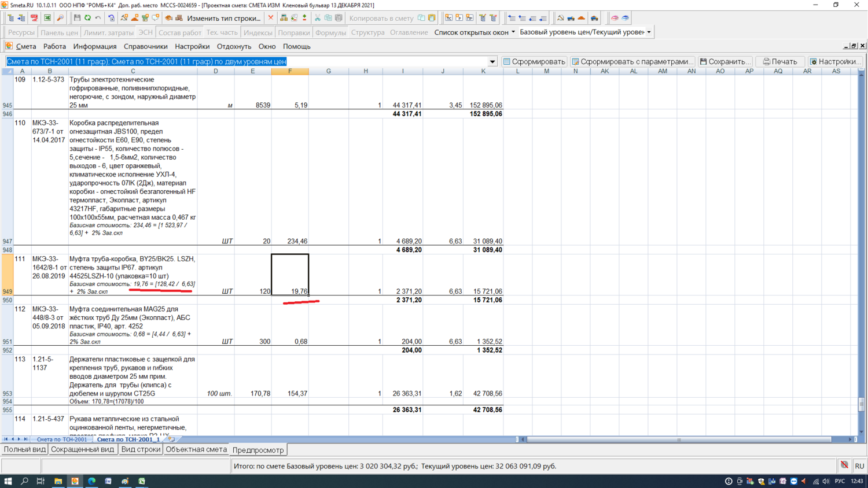Viewport: 868px width, 488px height.
Task: Open the Список открытых окон dropdown
Action: [x=474, y=32]
